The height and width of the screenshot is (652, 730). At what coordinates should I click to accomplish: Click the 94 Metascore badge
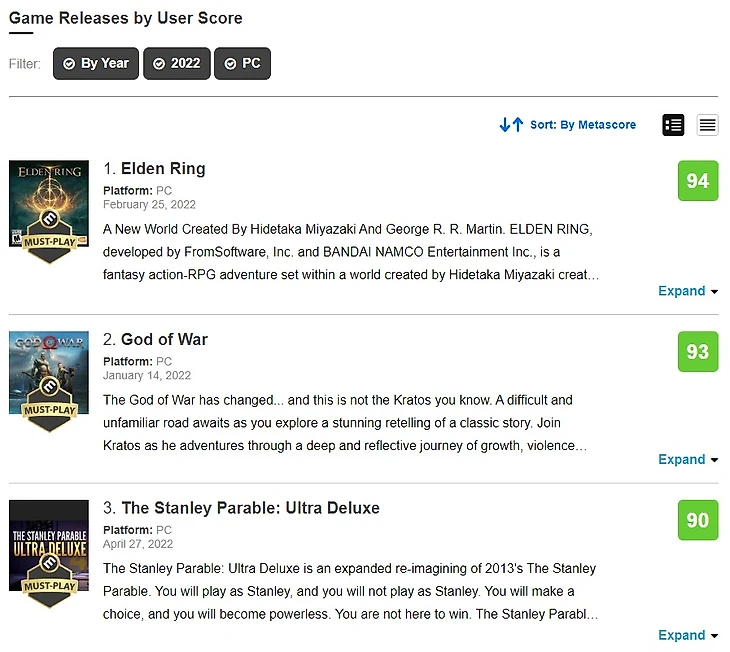pos(698,181)
